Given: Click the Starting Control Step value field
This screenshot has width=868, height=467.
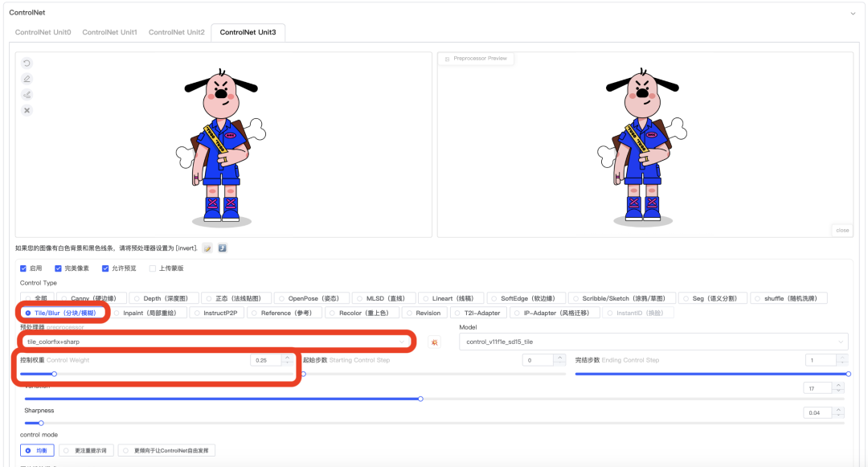Looking at the screenshot, I should pos(538,360).
